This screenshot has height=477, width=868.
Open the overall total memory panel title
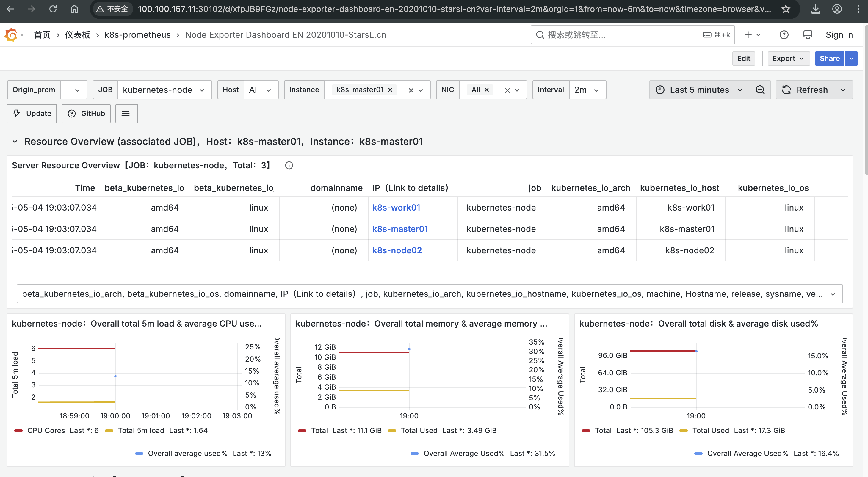(421, 324)
